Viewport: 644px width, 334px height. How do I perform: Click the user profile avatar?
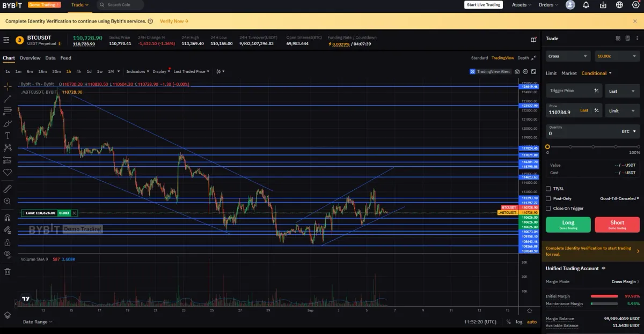570,5
